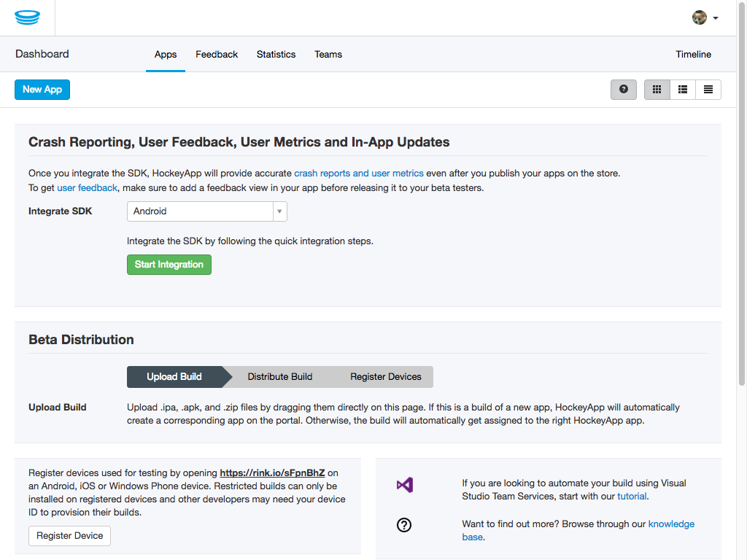Switch to the Feedback tab
Screen dimensions: 747x560
click(x=216, y=54)
